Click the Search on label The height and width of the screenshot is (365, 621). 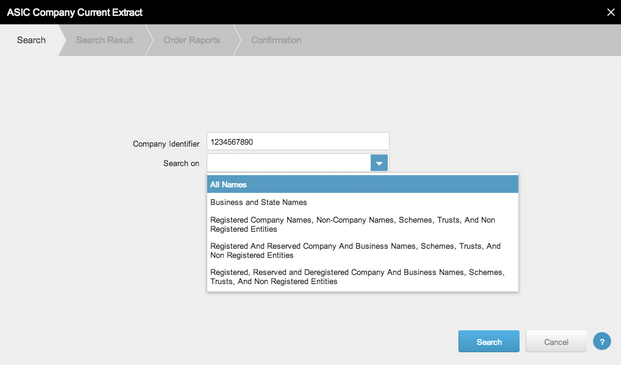tap(181, 163)
